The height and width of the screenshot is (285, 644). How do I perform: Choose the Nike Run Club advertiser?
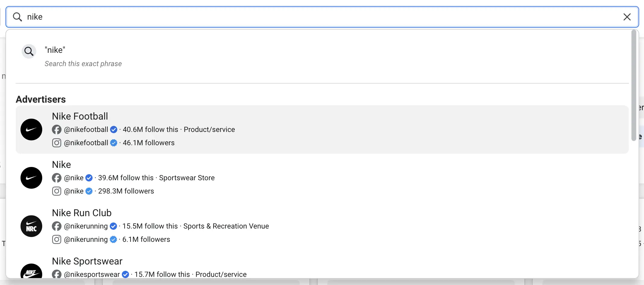(322, 226)
